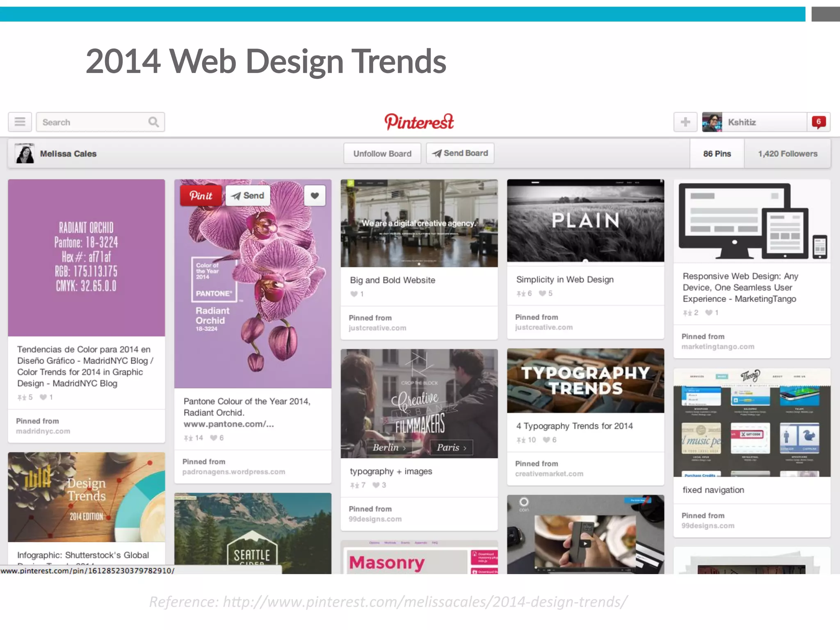
Task: Open the Melissa Cales profile name link
Action: [x=68, y=154]
